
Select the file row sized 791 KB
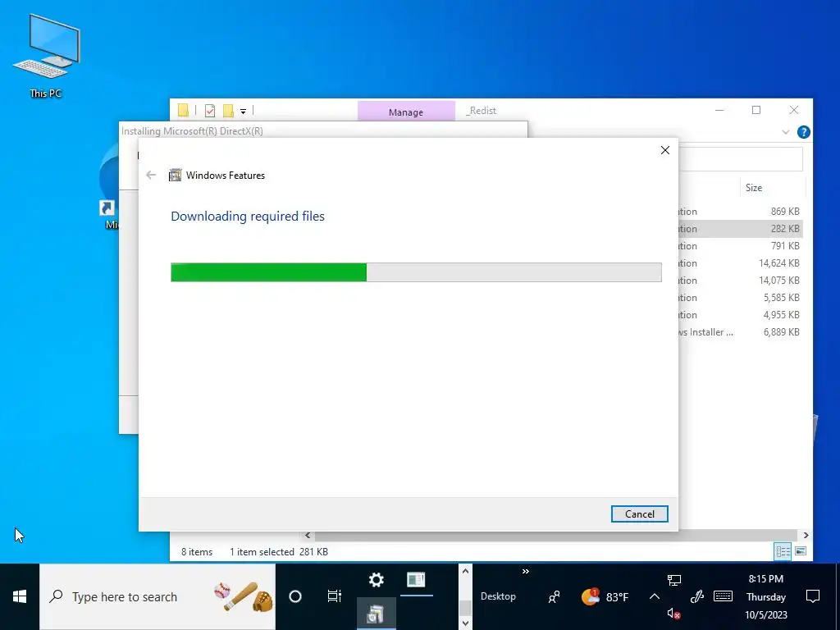pyautogui.click(x=741, y=246)
